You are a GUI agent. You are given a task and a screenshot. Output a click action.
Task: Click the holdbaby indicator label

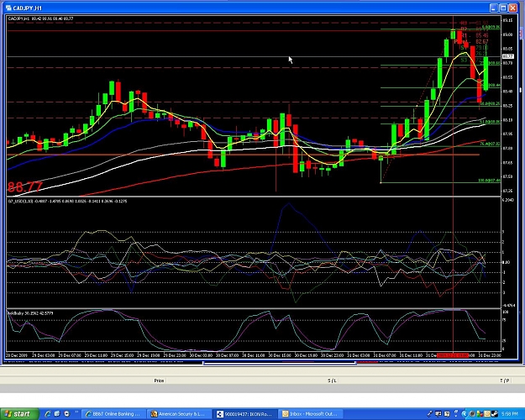pos(30,313)
